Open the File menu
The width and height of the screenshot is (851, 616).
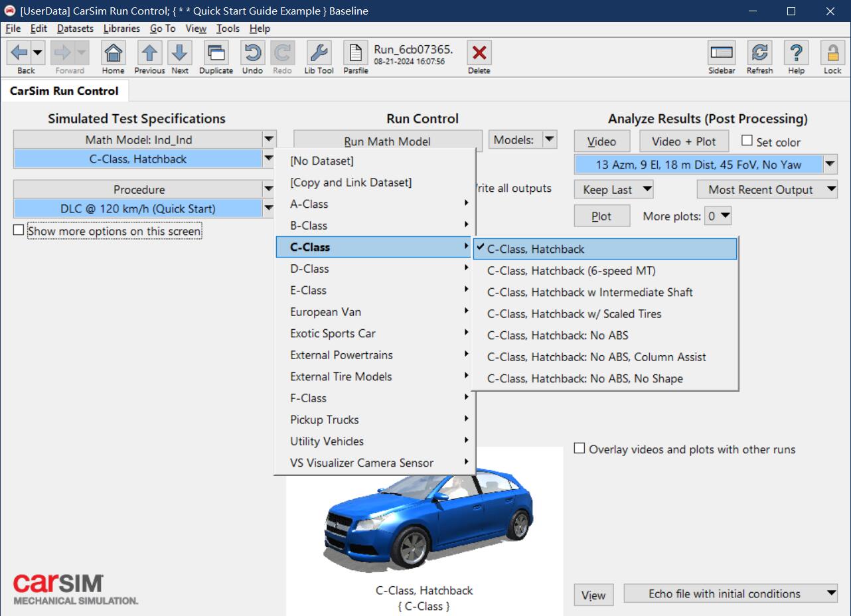pos(13,29)
